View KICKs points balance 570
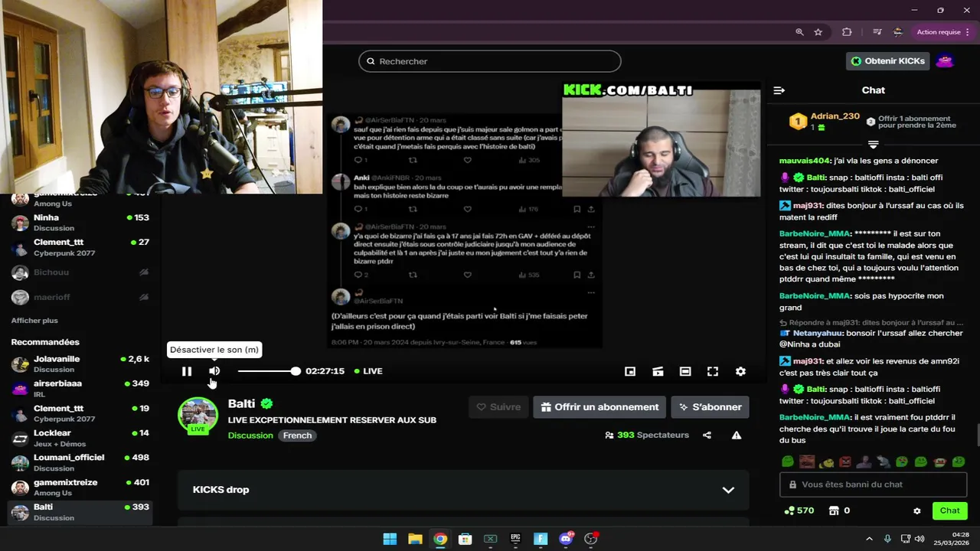980x551 pixels. (799, 510)
